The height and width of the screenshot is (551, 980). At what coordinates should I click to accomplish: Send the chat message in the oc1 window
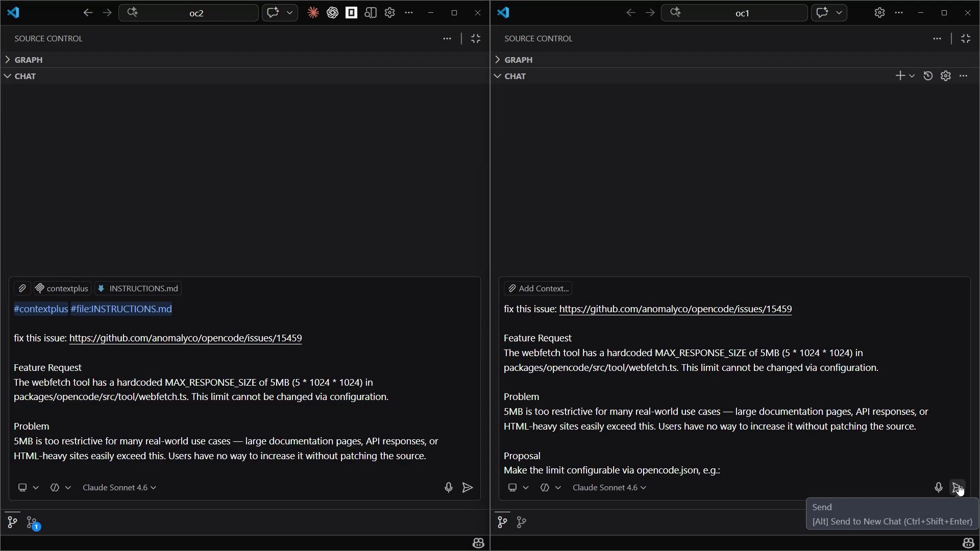[957, 488]
